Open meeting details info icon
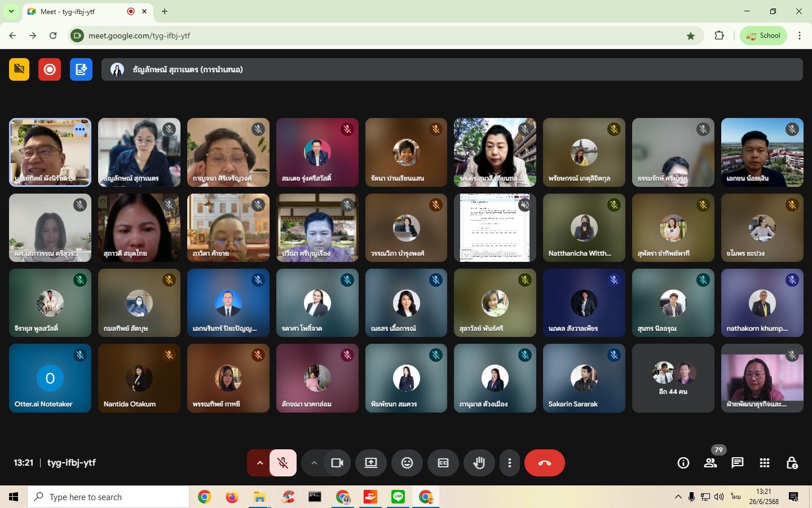812x508 pixels. [x=683, y=463]
